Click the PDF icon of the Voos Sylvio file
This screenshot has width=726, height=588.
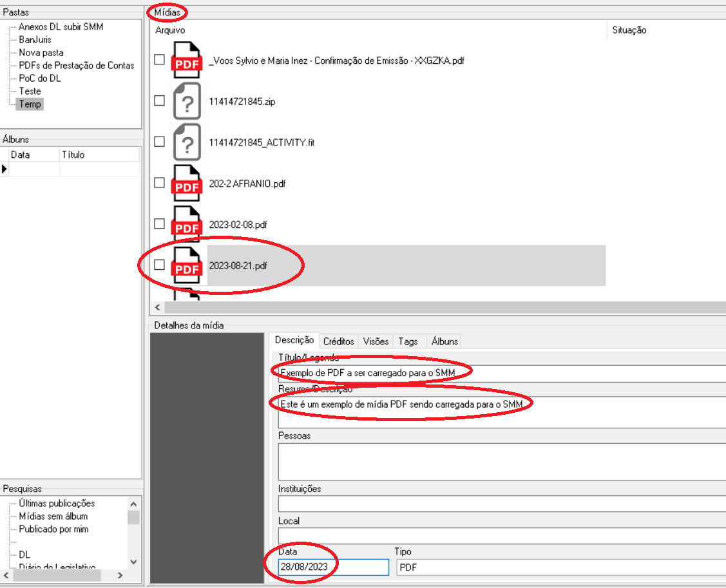click(x=187, y=60)
